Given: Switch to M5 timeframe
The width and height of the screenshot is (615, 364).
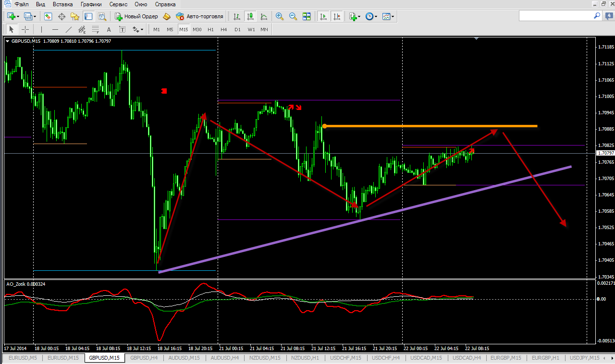Looking at the screenshot, I should [170, 29].
